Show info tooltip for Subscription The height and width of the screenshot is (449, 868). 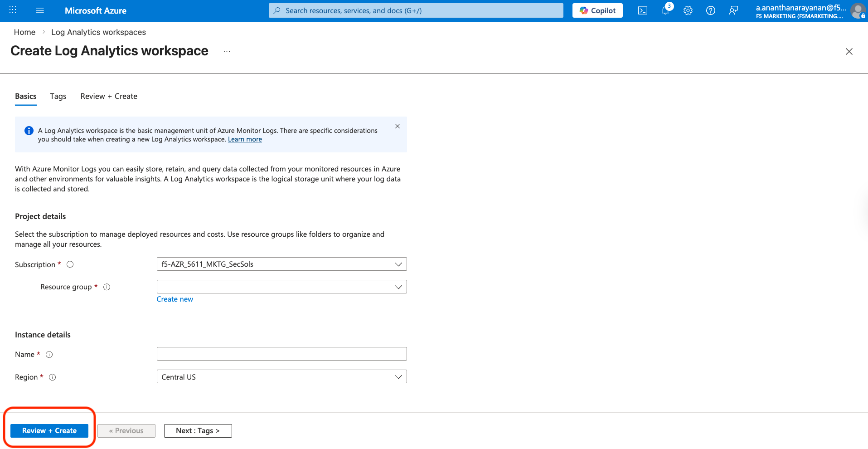coord(70,264)
